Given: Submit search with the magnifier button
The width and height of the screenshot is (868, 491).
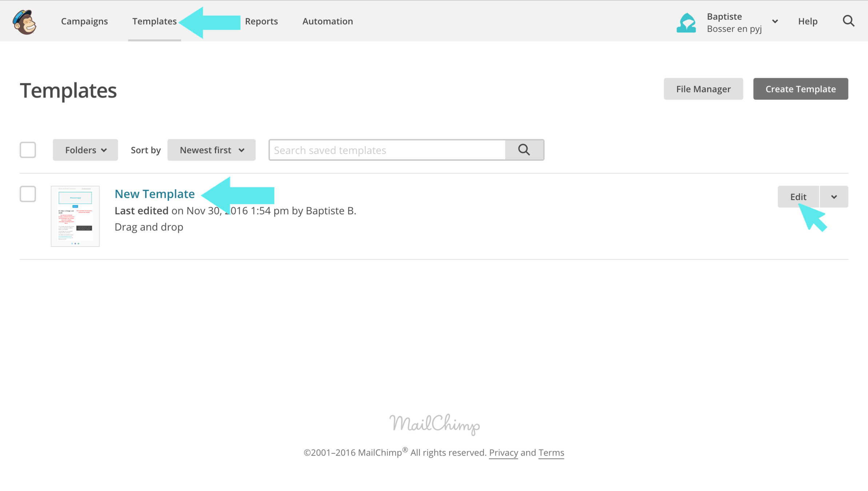Looking at the screenshot, I should pyautogui.click(x=524, y=150).
